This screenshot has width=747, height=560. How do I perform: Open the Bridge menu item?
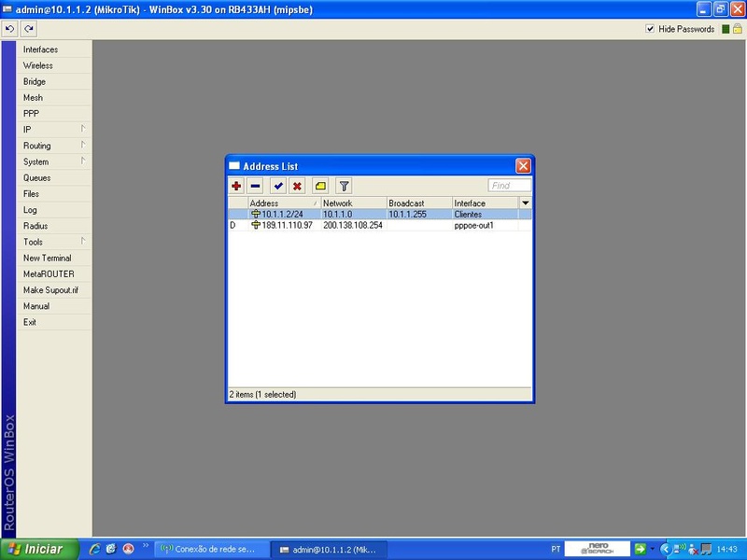54,81
